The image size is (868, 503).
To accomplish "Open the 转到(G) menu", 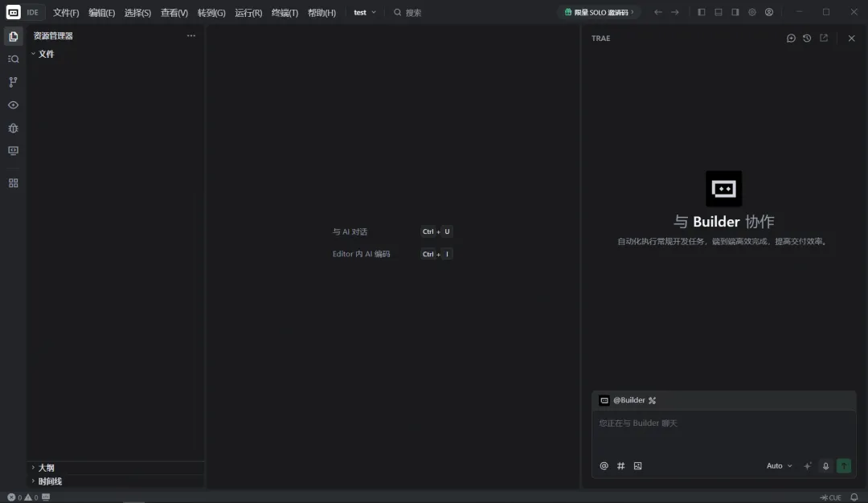I will tap(211, 12).
